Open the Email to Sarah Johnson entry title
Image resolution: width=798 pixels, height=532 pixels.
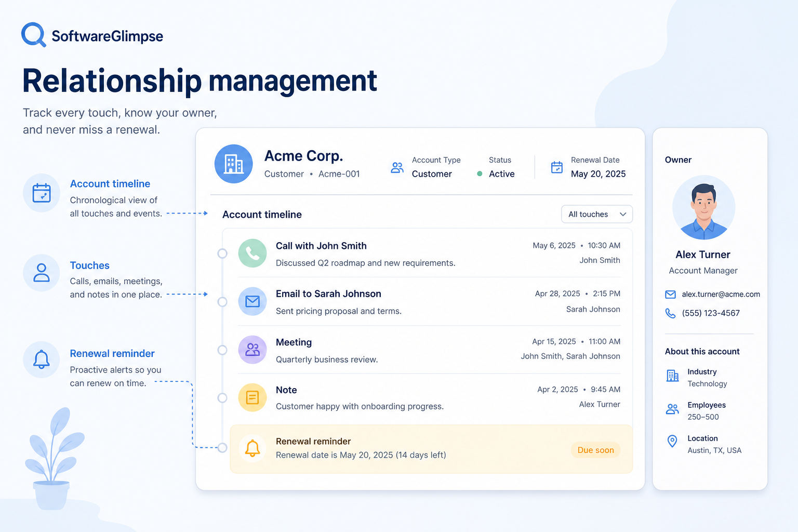(x=328, y=294)
